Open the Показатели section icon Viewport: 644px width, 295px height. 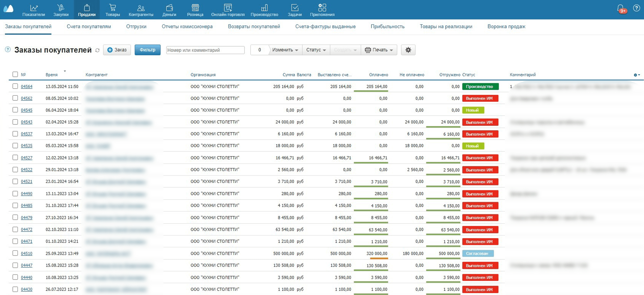tap(33, 7)
